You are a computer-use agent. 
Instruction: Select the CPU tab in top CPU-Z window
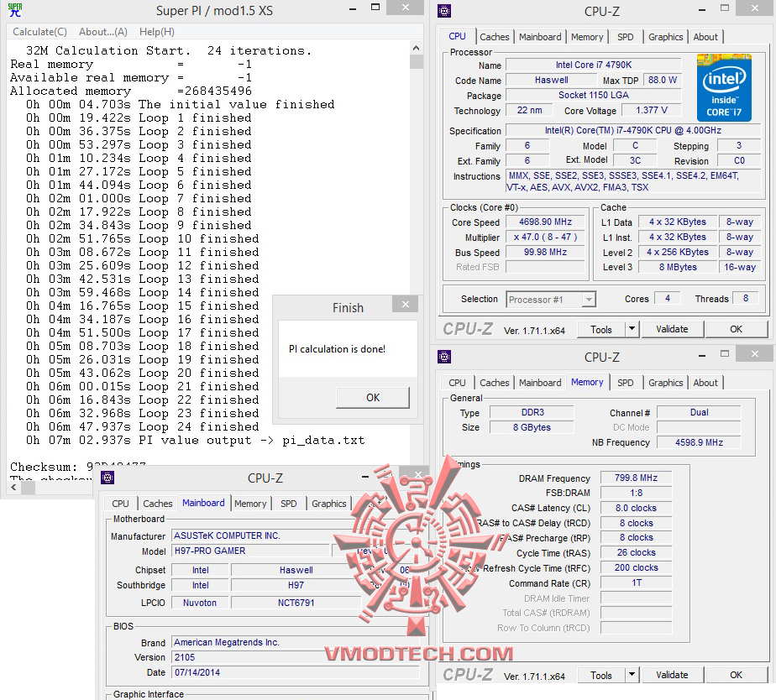pyautogui.click(x=457, y=36)
